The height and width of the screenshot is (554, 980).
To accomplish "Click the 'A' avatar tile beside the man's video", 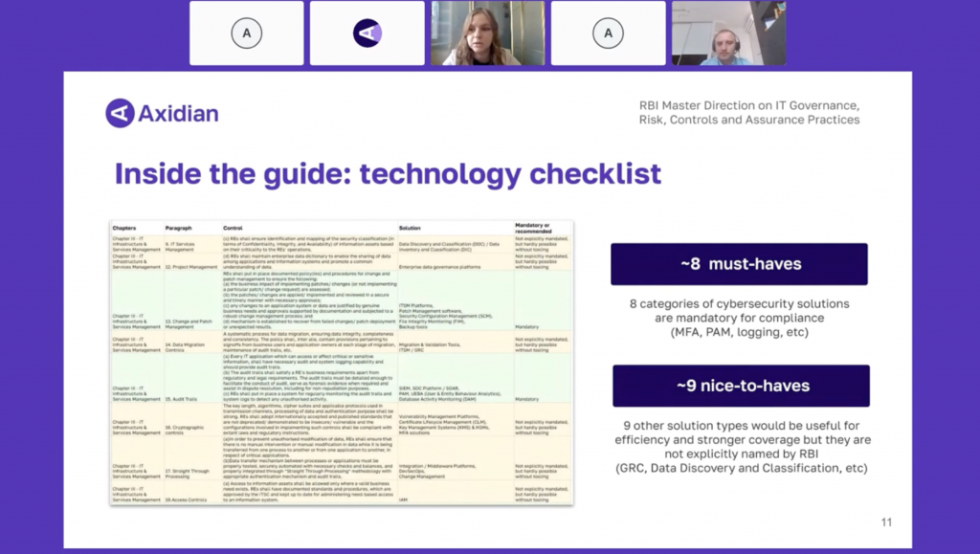I will pyautogui.click(x=608, y=33).
